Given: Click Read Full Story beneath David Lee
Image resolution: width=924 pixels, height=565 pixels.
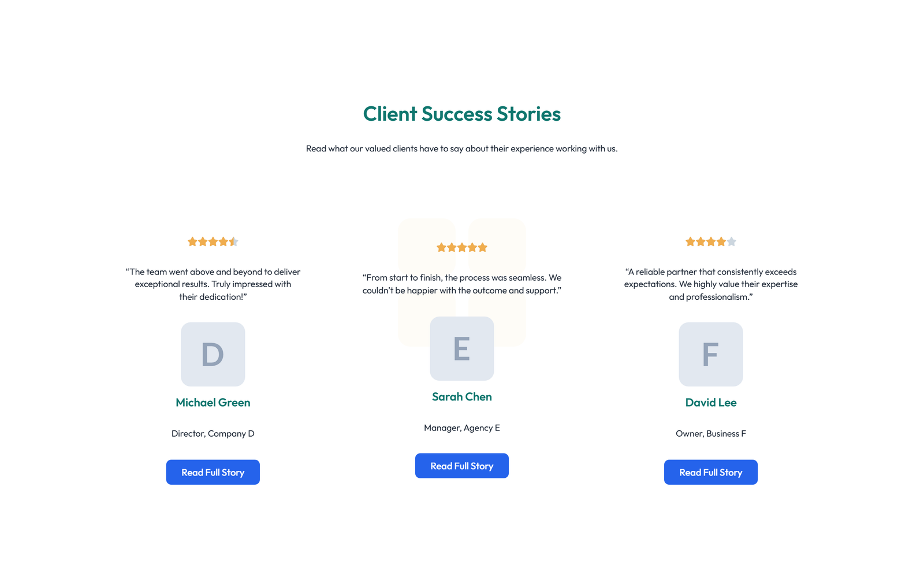Looking at the screenshot, I should pos(710,472).
